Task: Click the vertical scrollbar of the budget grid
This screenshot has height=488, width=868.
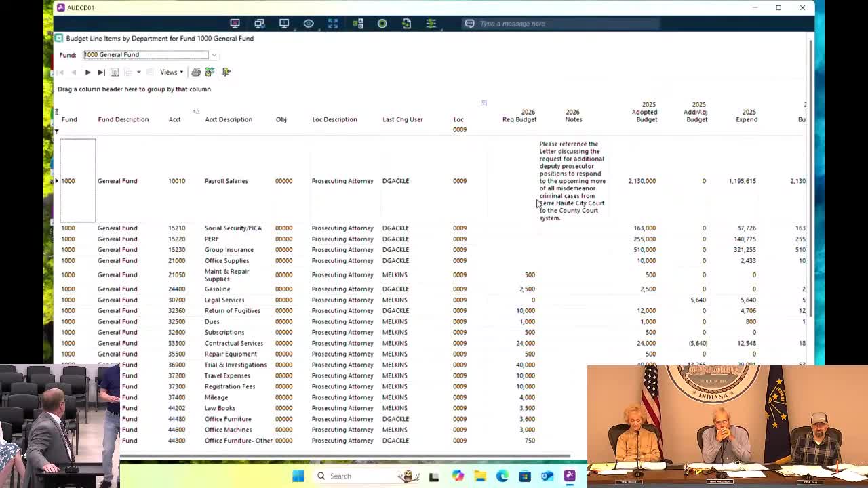Action: 811,178
